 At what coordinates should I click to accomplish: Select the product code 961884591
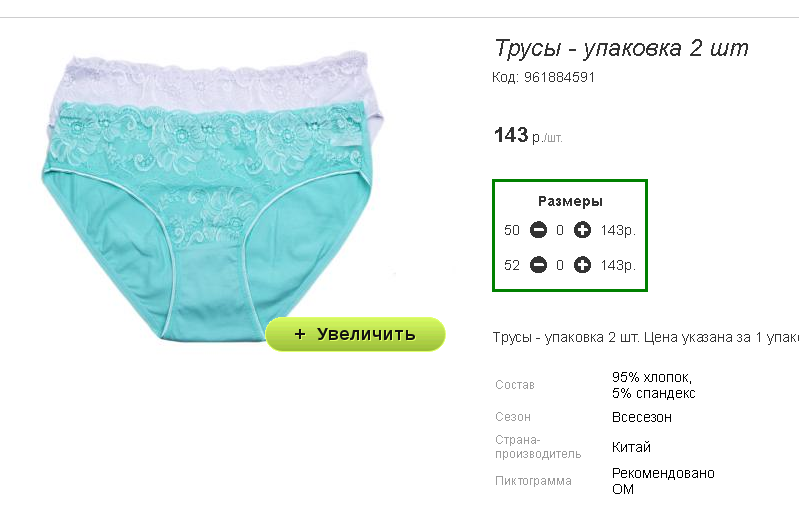point(559,77)
